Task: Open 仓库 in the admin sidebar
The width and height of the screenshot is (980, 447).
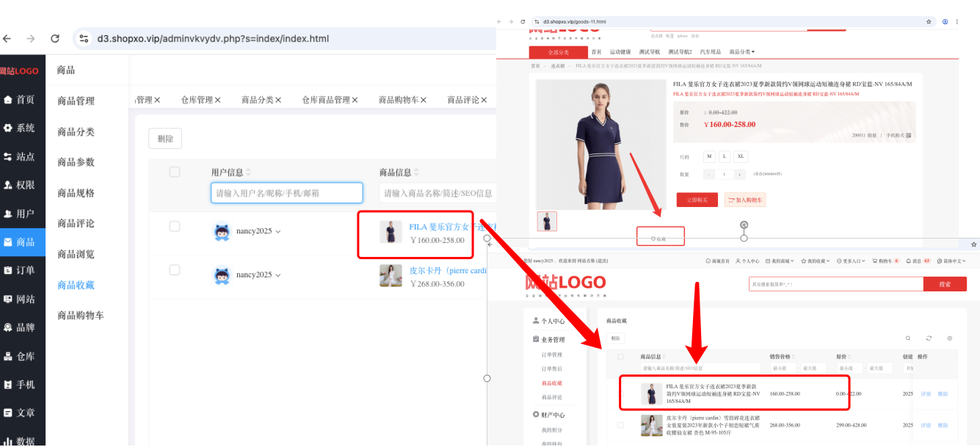Action: (x=20, y=356)
